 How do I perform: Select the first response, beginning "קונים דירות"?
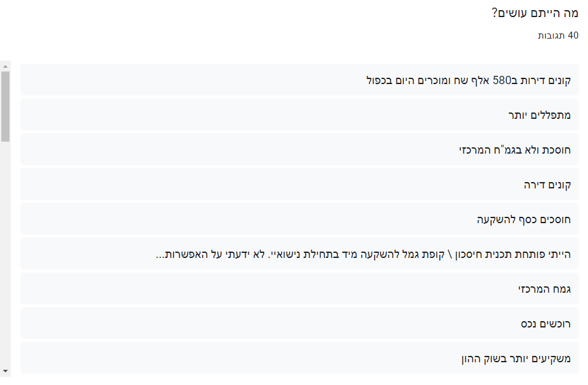(468, 80)
